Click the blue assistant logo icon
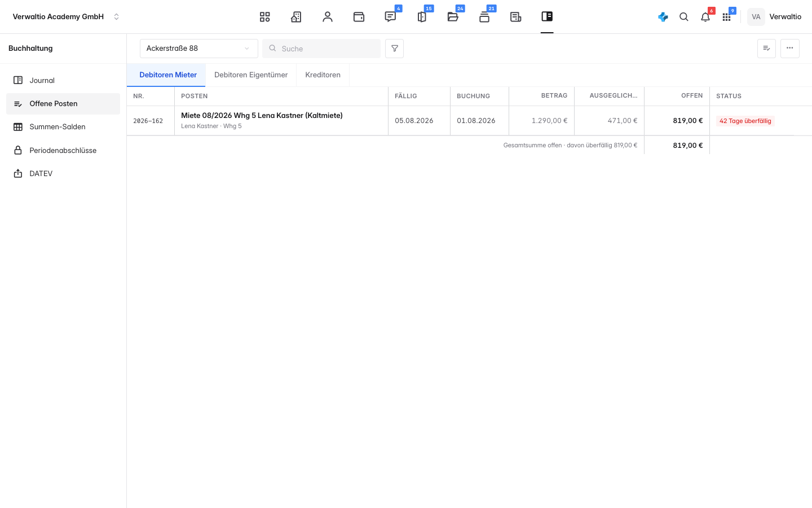812x508 pixels. click(x=663, y=17)
